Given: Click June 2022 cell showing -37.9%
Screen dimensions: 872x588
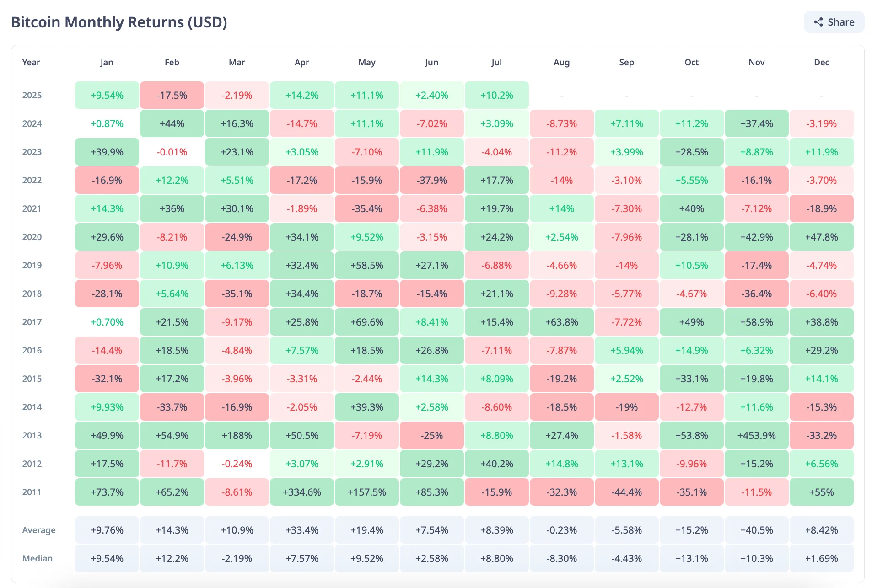Looking at the screenshot, I should point(431,181).
